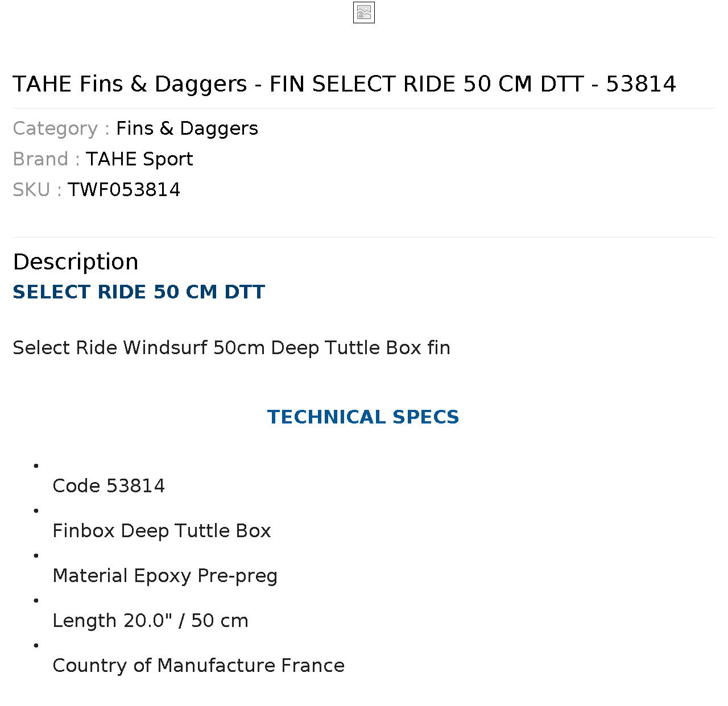Click the Finbox Deep Tuttle Box spec

162,531
